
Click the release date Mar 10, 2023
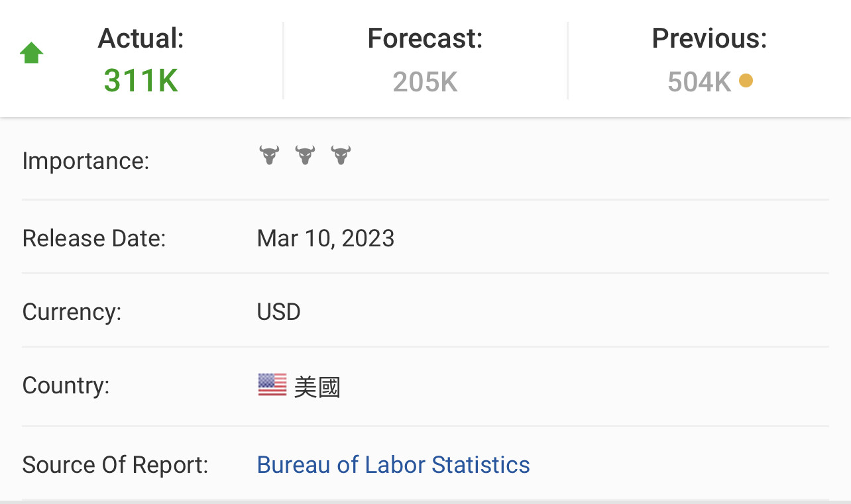(325, 238)
